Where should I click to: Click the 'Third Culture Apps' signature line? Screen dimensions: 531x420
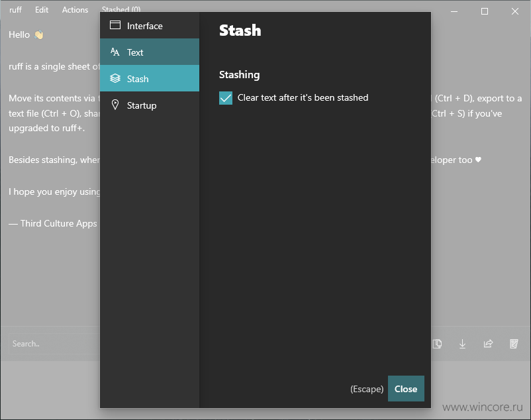click(x=53, y=223)
